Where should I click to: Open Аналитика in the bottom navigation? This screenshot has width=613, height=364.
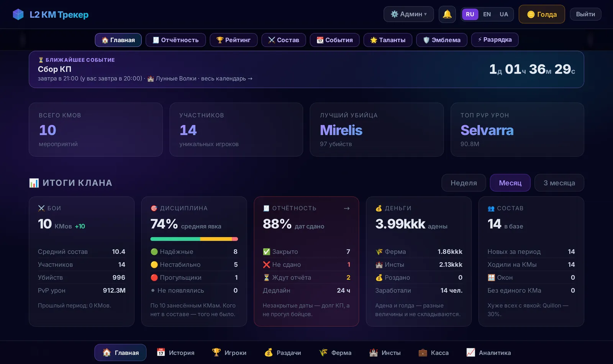488,353
